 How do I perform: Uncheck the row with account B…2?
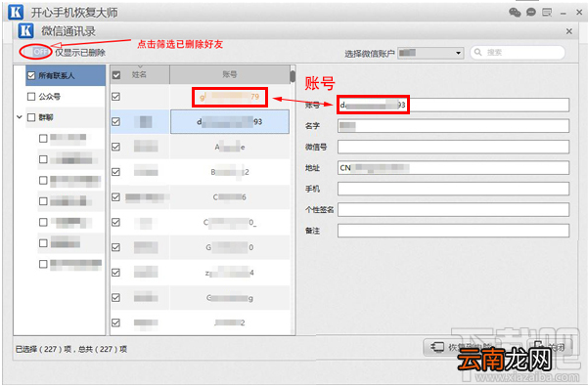click(x=115, y=172)
